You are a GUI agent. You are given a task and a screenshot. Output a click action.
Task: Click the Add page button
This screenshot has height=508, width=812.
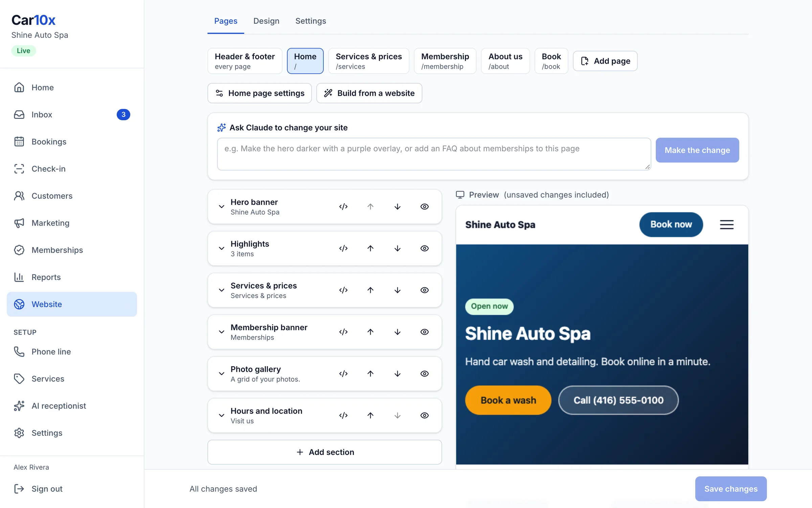(x=605, y=61)
